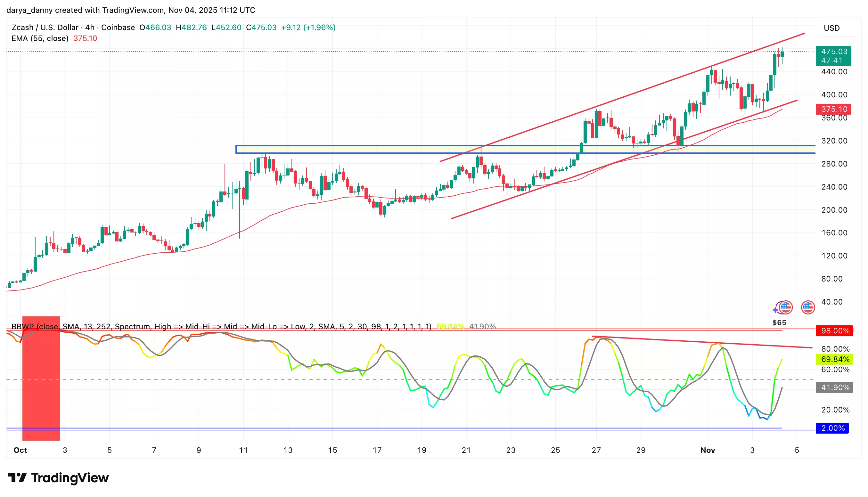Click the gray 41.90% moving average label
Screen dimensions: 868x497
pyautogui.click(x=835, y=387)
